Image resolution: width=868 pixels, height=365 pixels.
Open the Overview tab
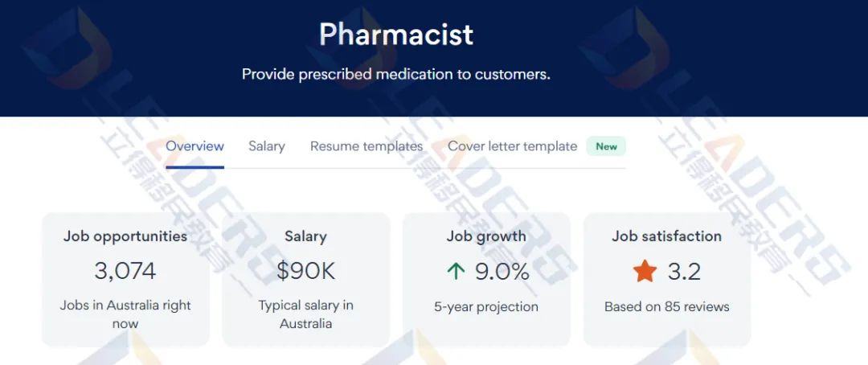point(194,146)
